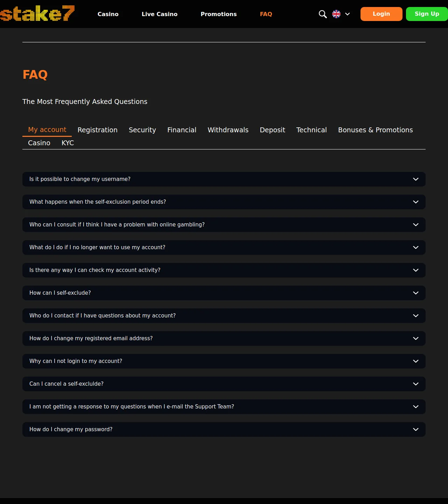448x504 pixels.
Task: Expand 'Is it possible to change my username?'
Action: click(x=224, y=179)
